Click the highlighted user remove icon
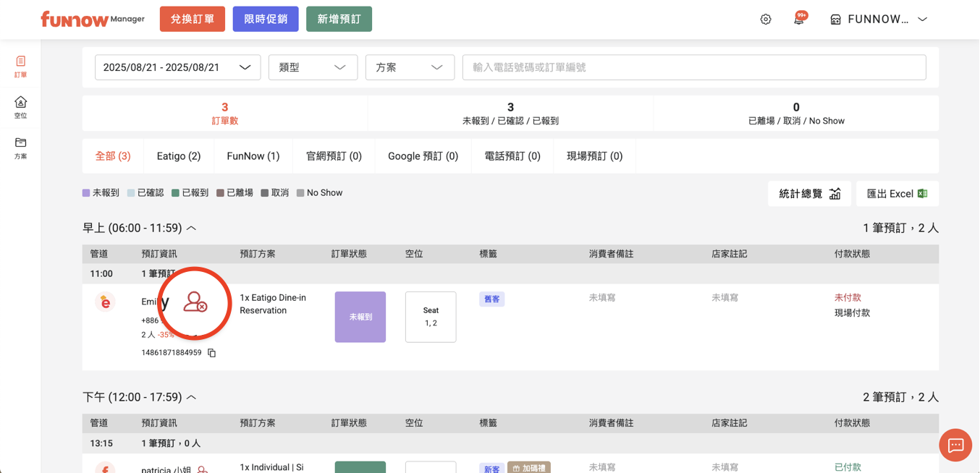Viewport: 980px width, 473px height. (195, 302)
